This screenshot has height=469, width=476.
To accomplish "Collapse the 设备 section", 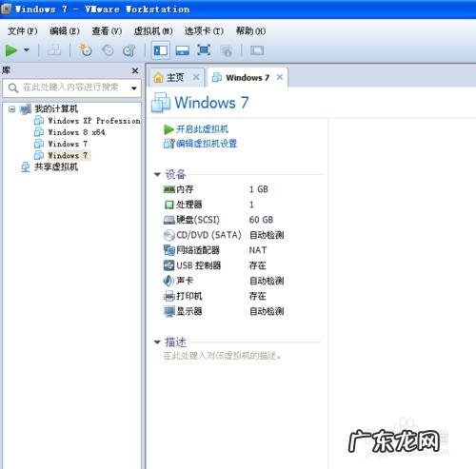I will click(157, 174).
